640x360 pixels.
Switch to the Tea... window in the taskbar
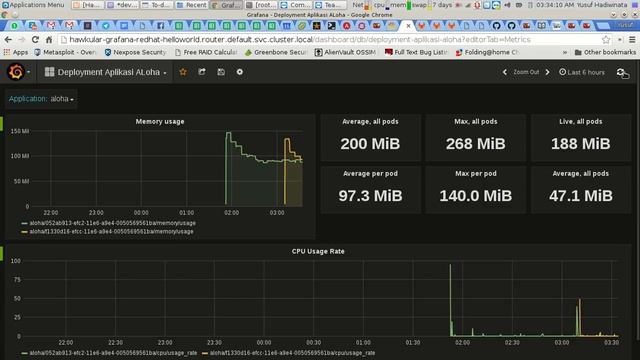click(x=331, y=5)
